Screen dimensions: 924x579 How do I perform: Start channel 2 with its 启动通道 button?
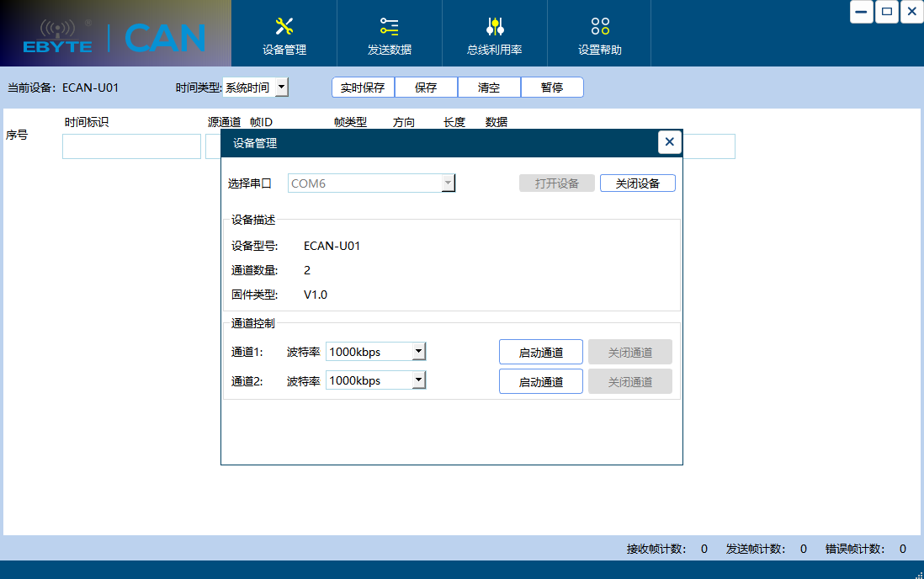(540, 380)
